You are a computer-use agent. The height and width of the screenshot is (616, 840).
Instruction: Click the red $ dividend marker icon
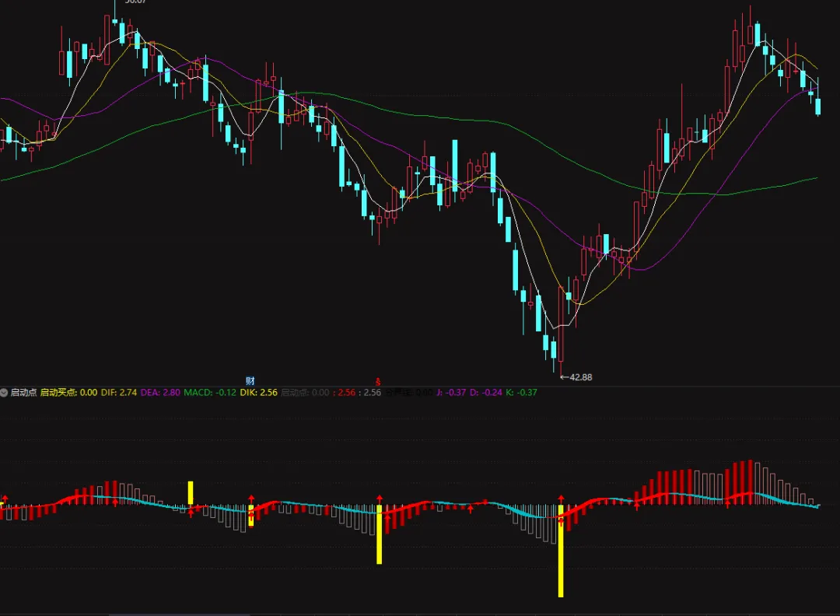tap(378, 382)
